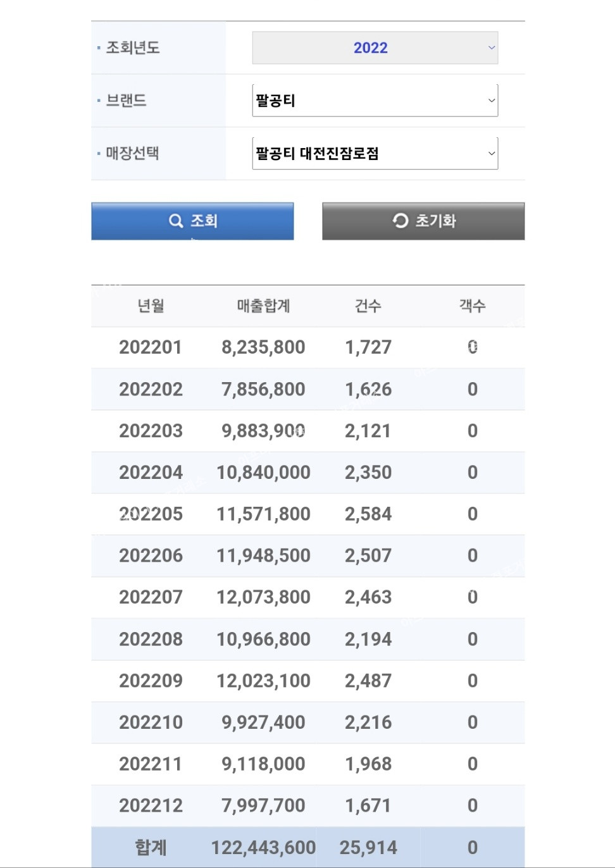615x868 pixels.
Task: Click the total count 25,914 cell
Action: (x=368, y=848)
